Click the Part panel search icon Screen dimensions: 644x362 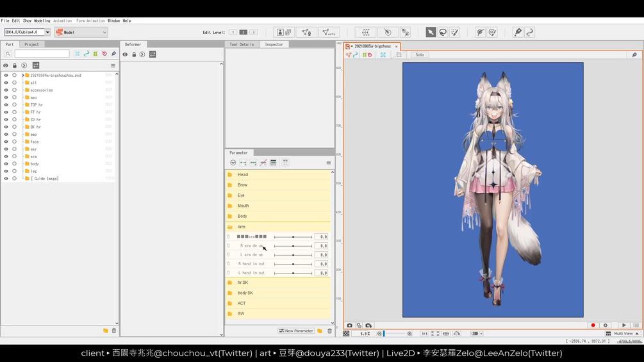point(8,54)
